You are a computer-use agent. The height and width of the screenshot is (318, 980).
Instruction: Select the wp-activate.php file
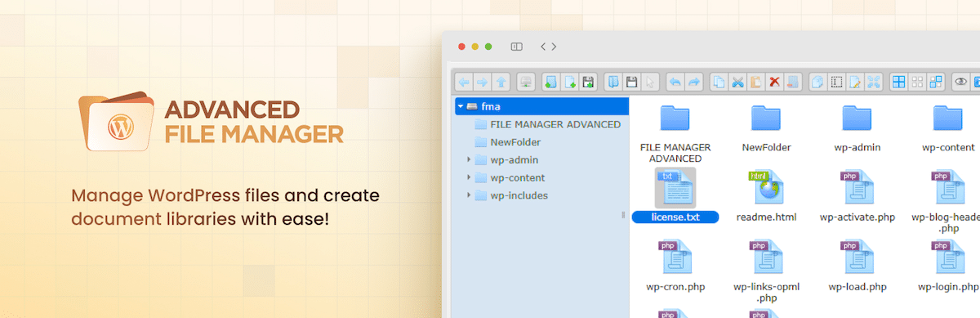click(857, 196)
